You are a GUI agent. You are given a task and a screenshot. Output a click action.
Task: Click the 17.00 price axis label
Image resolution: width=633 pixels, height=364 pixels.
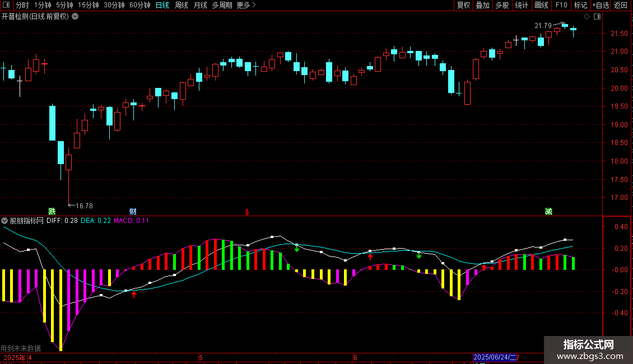click(619, 198)
